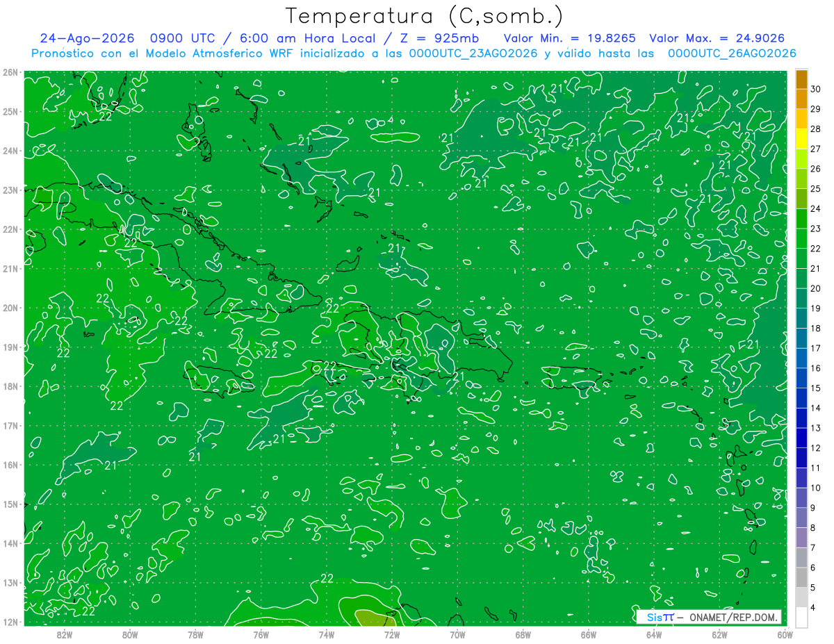Click the color scale value "4"

pos(814,608)
